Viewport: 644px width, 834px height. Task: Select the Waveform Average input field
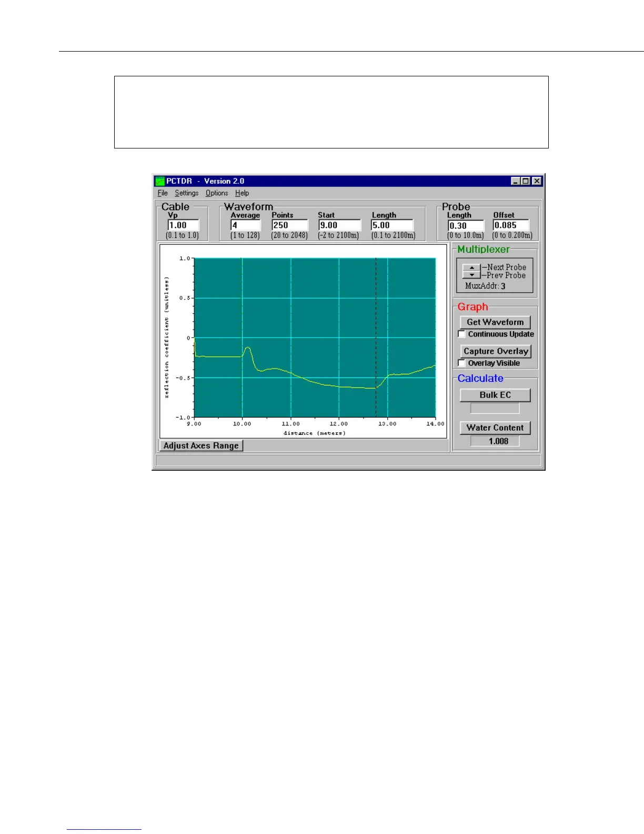tap(245, 225)
